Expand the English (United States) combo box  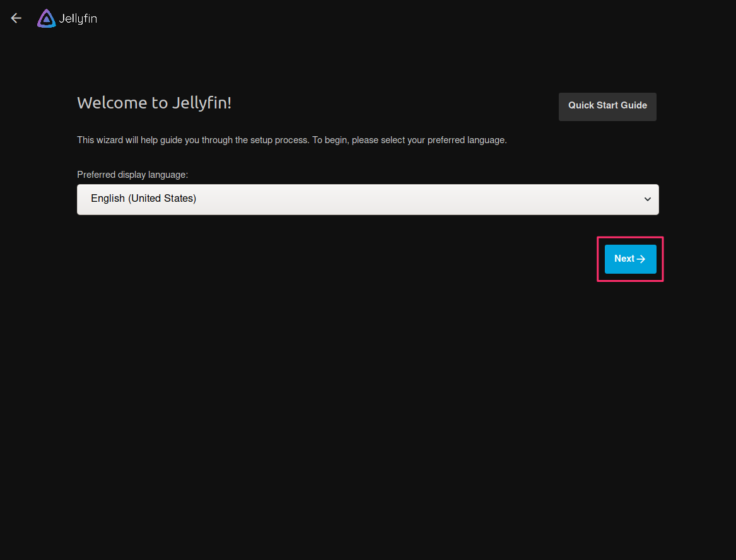tap(368, 199)
